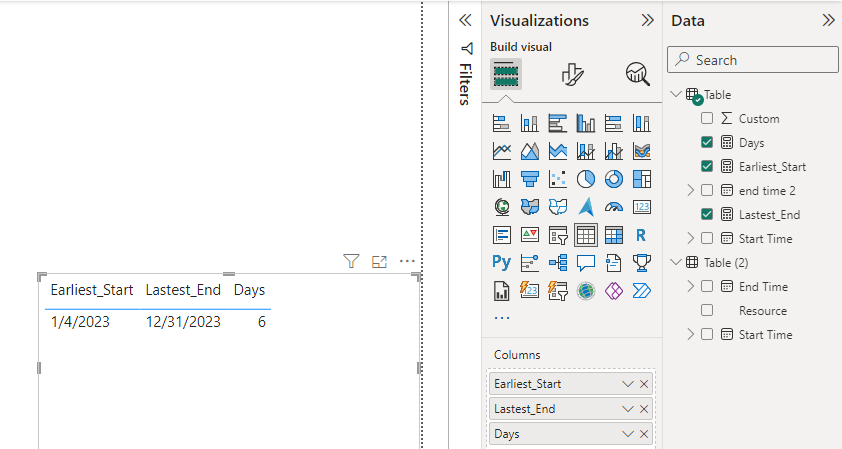Open the Lastest_End column field dropdown

627,409
